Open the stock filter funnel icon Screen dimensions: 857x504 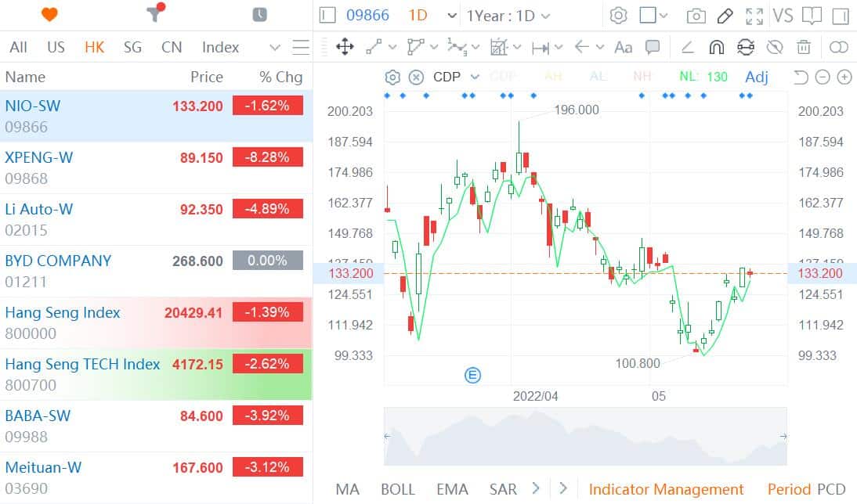tap(153, 14)
